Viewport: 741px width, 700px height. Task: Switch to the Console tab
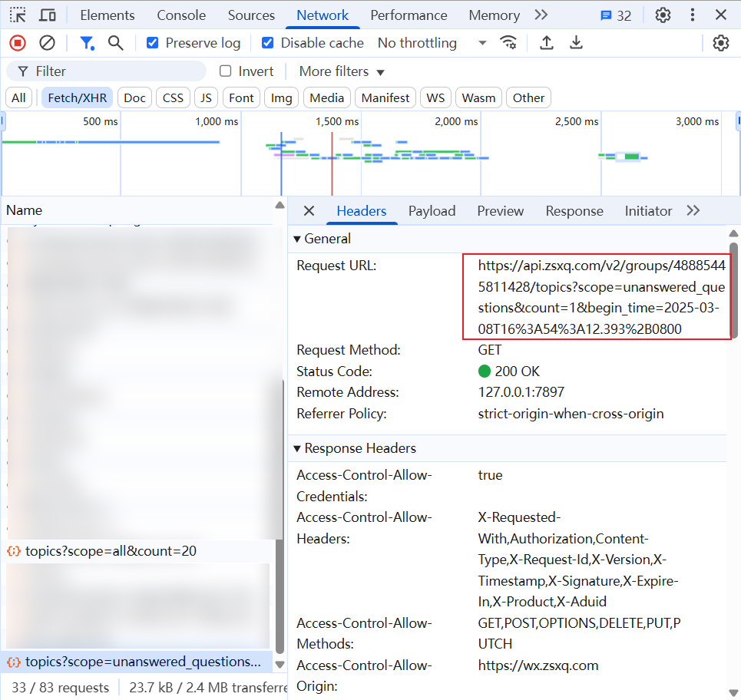coord(181,15)
